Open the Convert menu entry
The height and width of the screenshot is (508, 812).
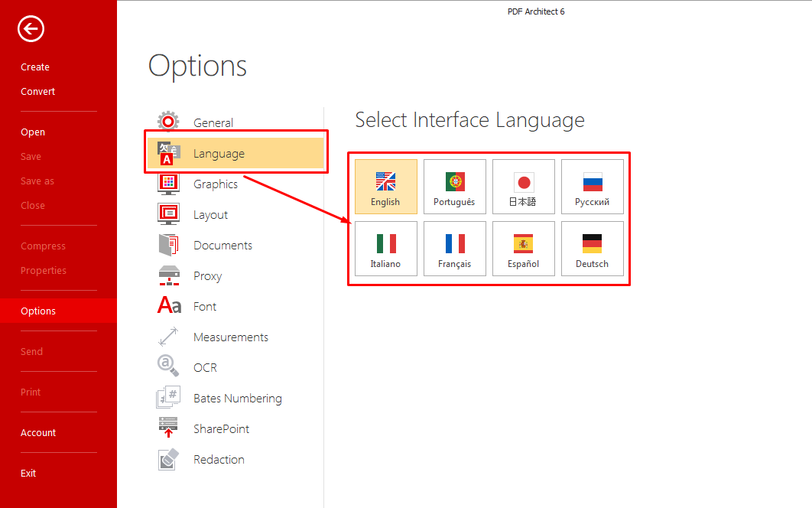pyautogui.click(x=37, y=91)
